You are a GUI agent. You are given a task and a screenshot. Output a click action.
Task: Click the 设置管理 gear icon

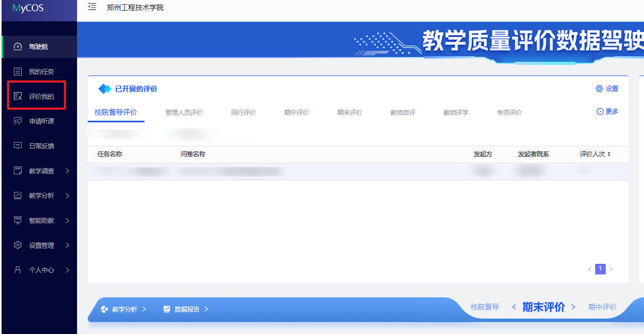[18, 245]
